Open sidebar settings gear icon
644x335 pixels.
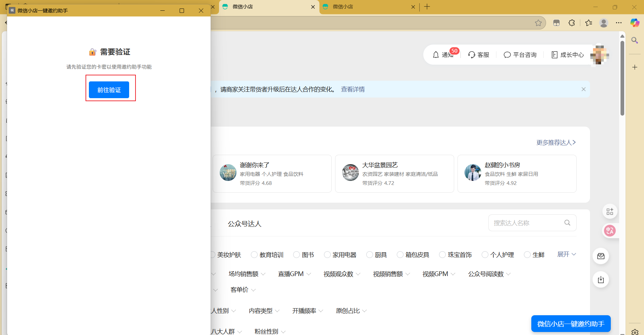pyautogui.click(x=635, y=332)
